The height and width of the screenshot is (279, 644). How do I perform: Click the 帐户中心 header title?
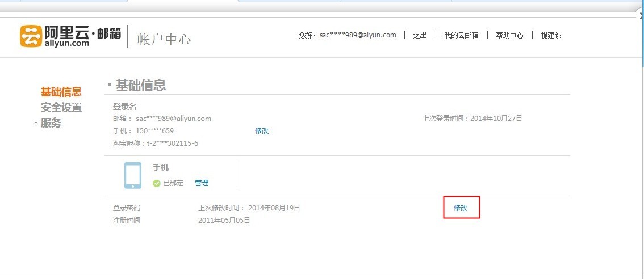coord(164,39)
